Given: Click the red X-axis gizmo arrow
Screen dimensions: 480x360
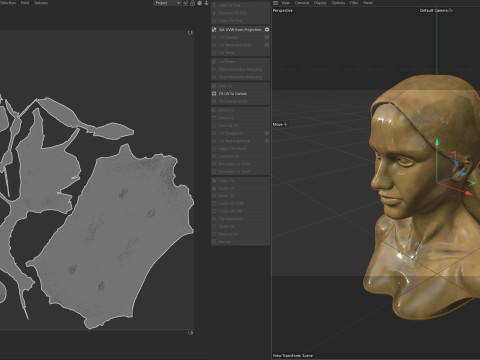Looking at the screenshot, I should tap(469, 193).
